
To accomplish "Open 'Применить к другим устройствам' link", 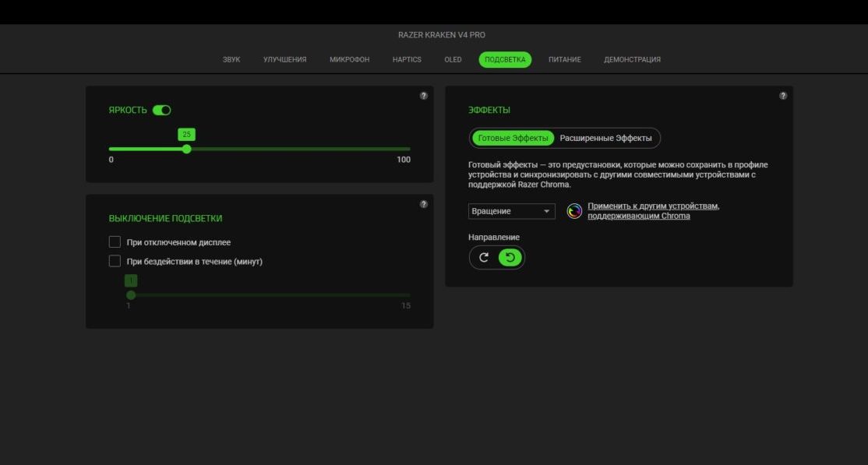I will (x=653, y=211).
